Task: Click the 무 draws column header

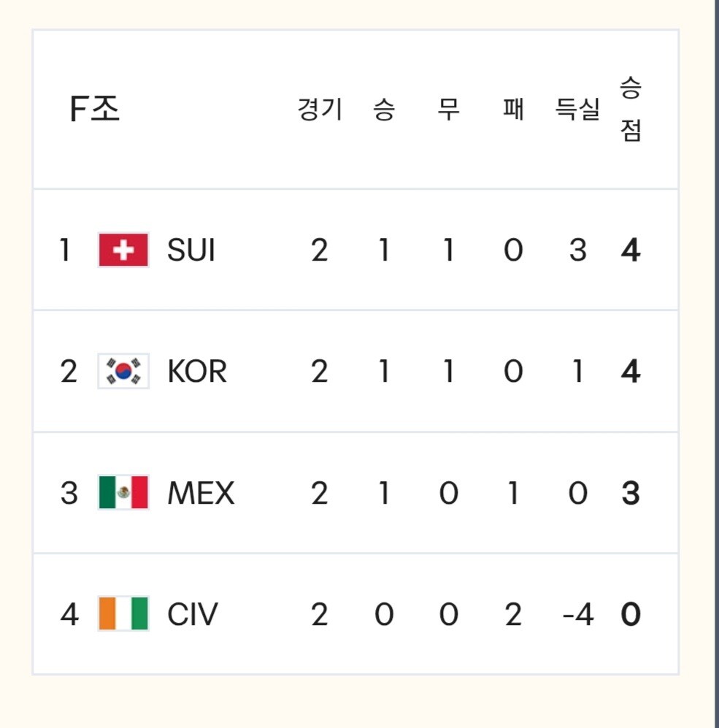Action: pos(448,110)
